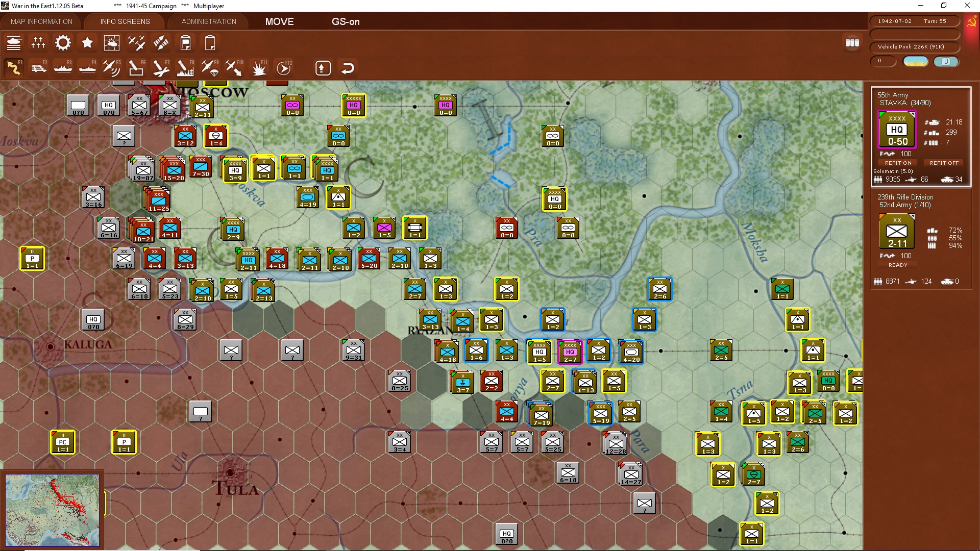Turn REFIT ON for 55th Army
Viewport: 980px width, 551px height.
coord(898,163)
